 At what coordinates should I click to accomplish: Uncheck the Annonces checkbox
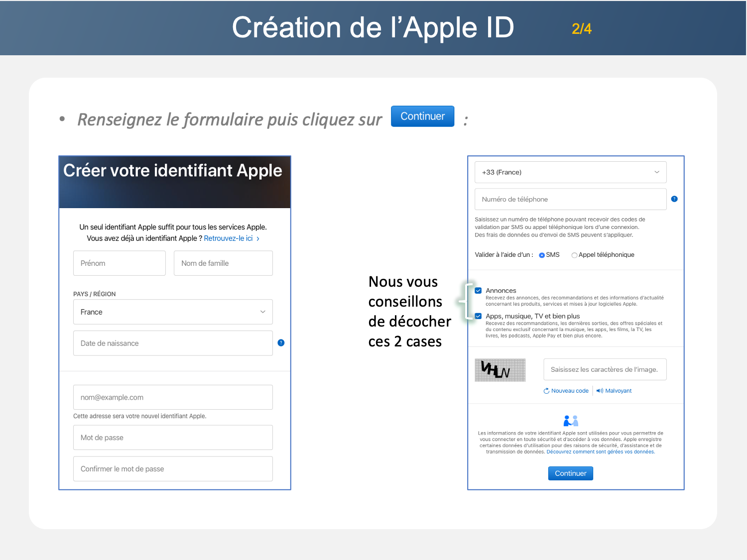478,291
